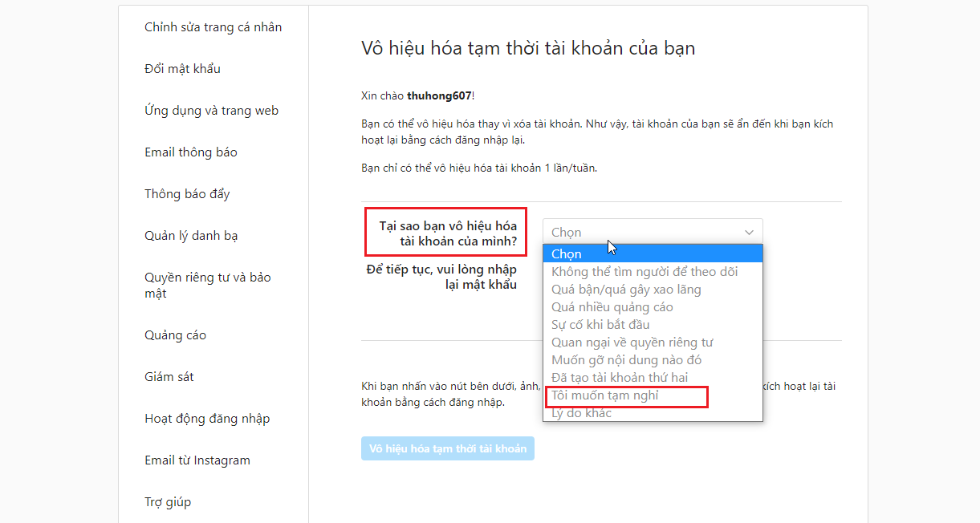Select highlighted Chọn option in list

click(653, 254)
